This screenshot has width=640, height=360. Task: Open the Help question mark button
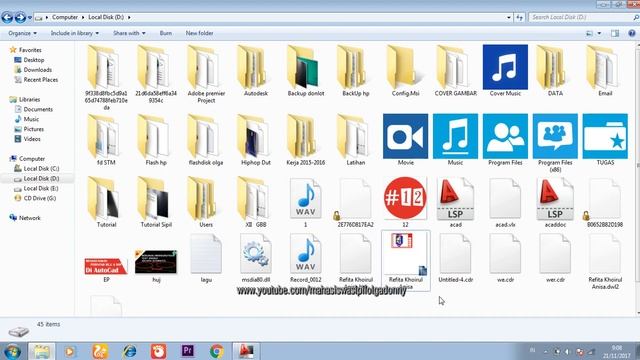[x=632, y=33]
